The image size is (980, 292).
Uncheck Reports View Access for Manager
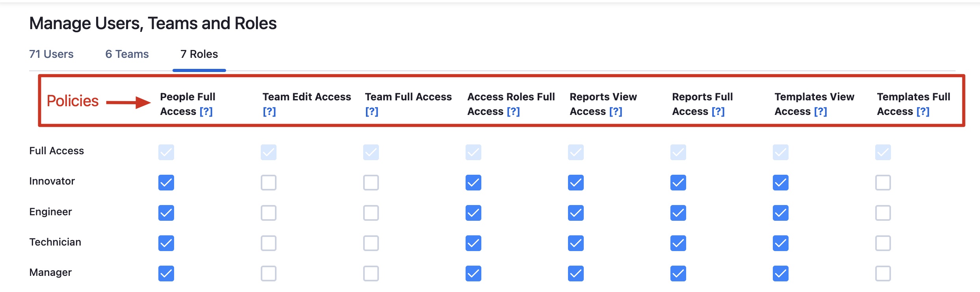(576, 274)
